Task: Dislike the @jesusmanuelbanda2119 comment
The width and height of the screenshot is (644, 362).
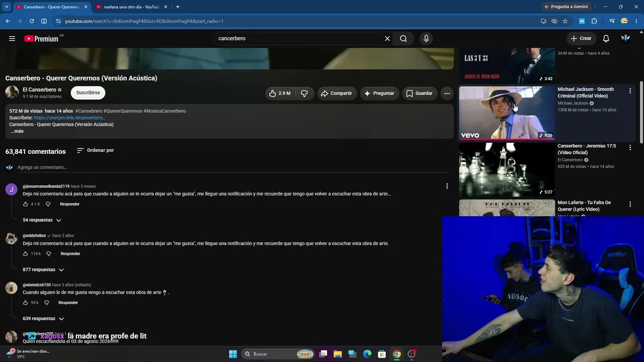Action: [x=48, y=204]
